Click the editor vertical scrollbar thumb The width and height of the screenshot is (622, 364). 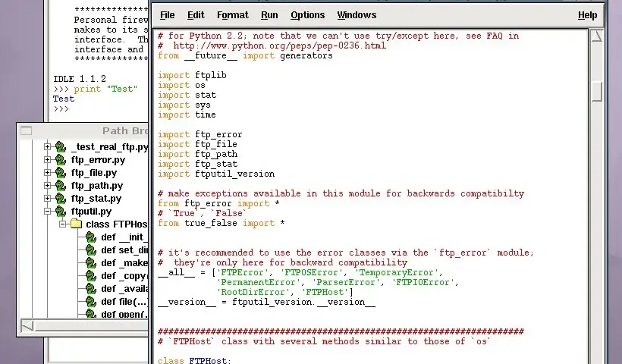point(597,91)
